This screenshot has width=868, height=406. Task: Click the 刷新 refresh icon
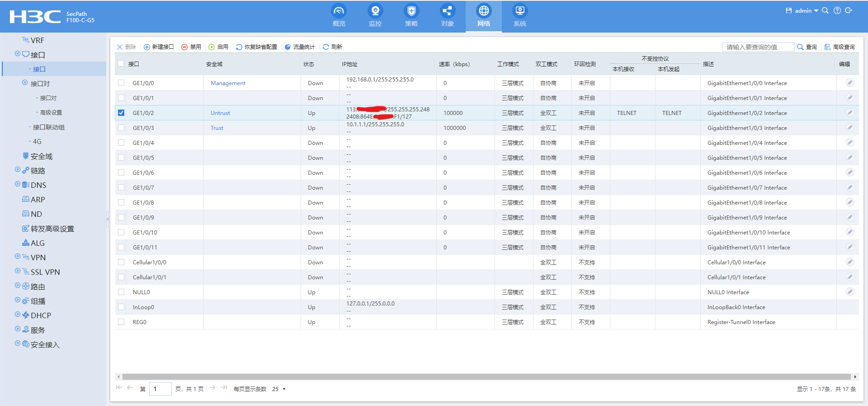tap(326, 47)
